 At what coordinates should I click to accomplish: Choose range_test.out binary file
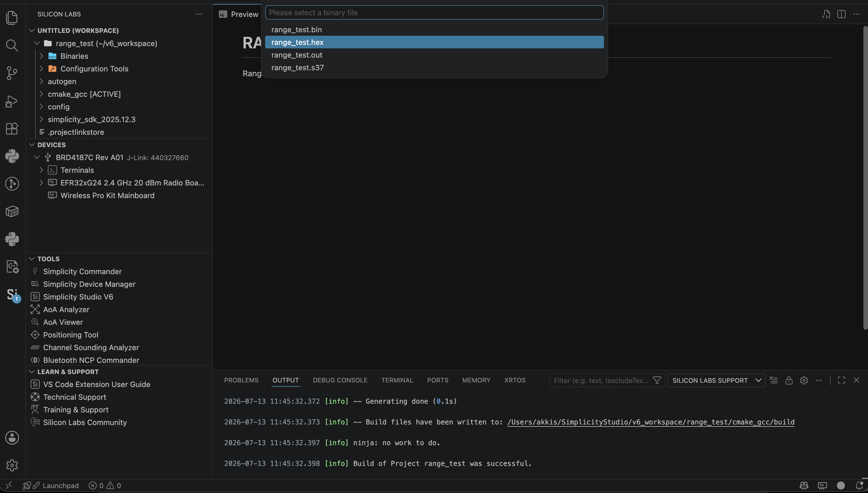434,55
